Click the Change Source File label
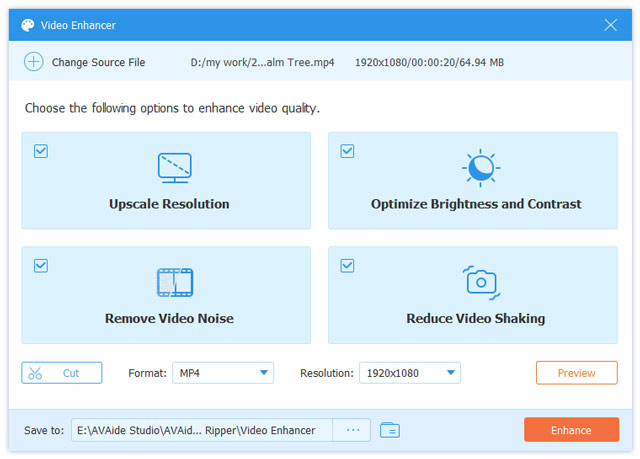The height and width of the screenshot is (459, 640). tap(98, 62)
